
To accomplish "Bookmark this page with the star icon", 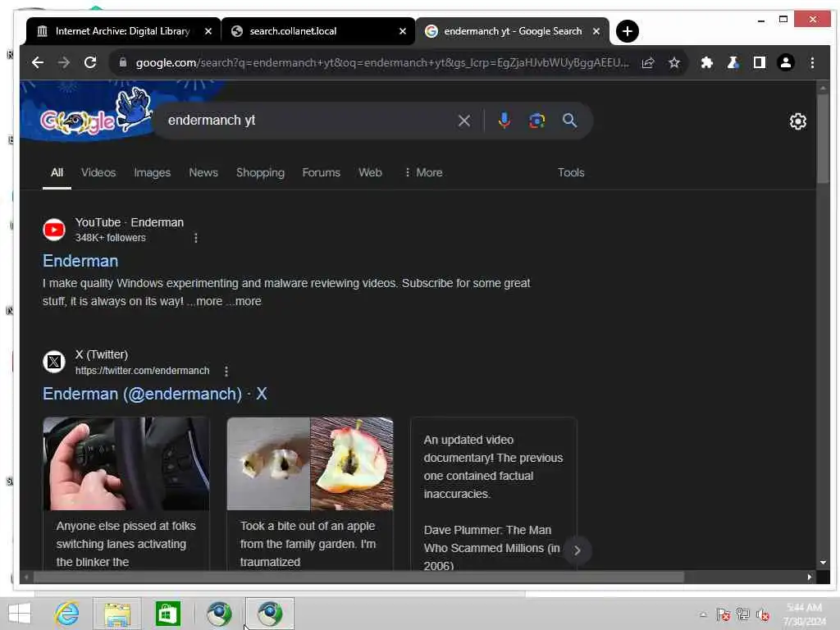I will pyautogui.click(x=674, y=62).
